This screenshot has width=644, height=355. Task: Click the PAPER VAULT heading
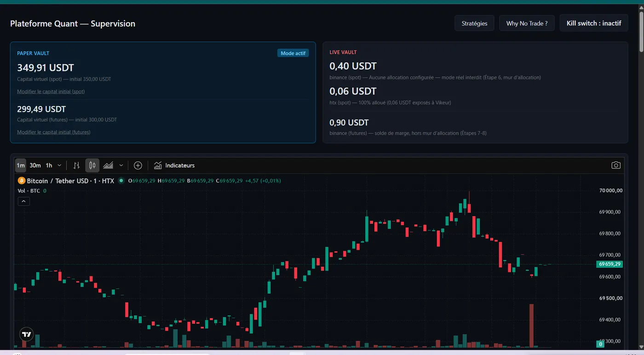33,53
